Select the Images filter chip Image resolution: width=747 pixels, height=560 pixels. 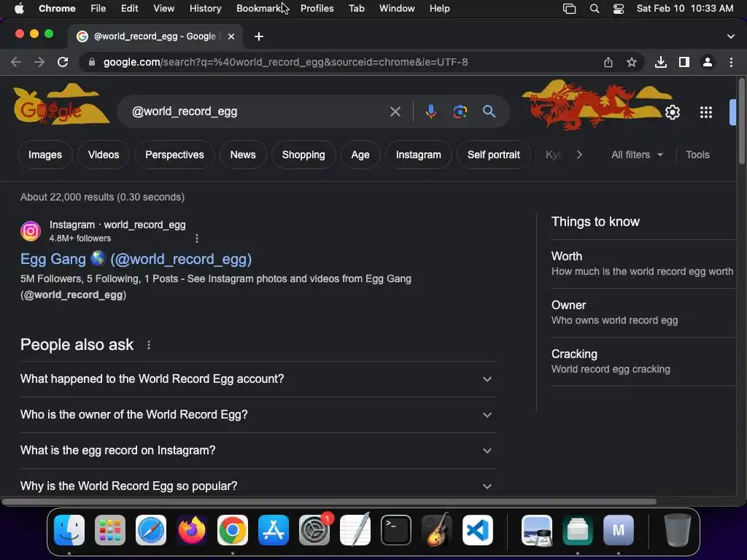(x=44, y=155)
